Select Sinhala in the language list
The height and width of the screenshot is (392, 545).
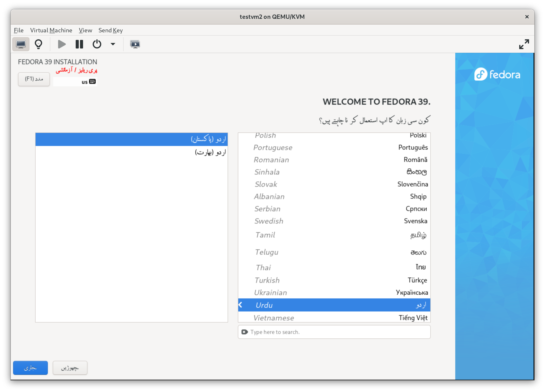334,172
